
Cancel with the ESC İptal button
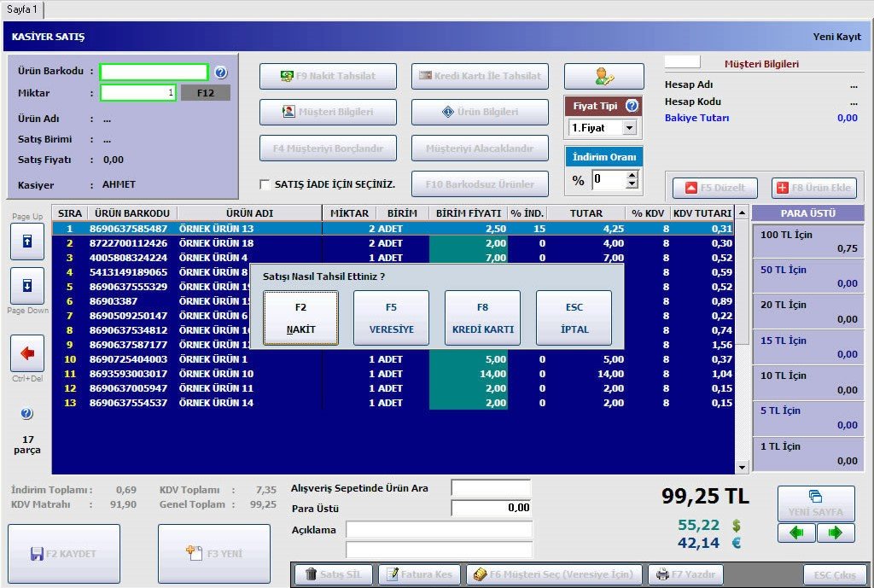(574, 318)
